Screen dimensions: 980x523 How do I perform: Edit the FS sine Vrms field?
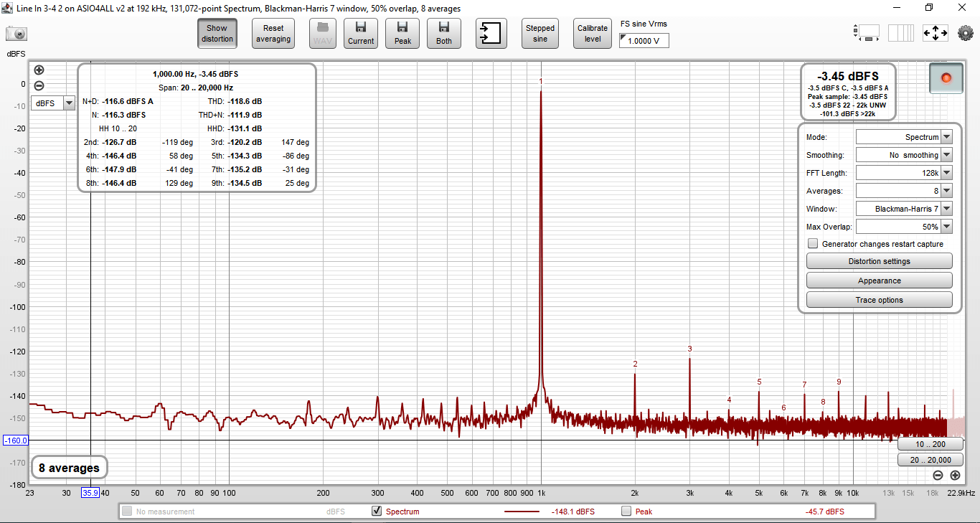(x=644, y=41)
